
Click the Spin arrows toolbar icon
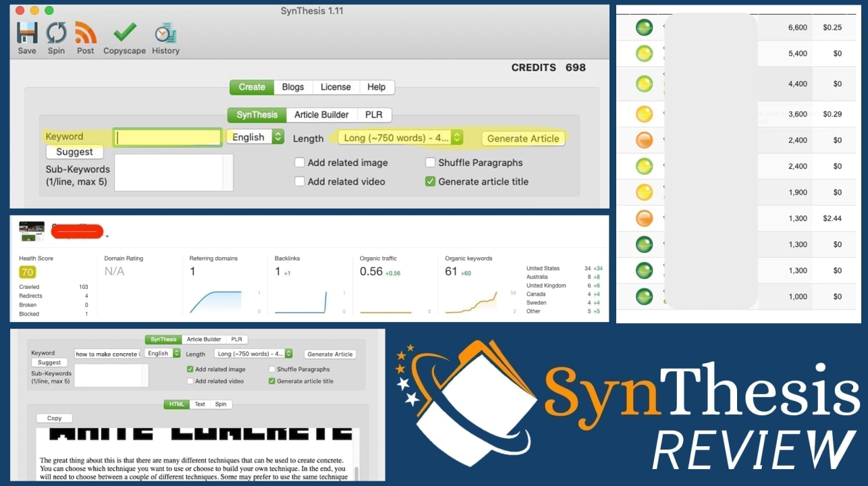coord(56,32)
